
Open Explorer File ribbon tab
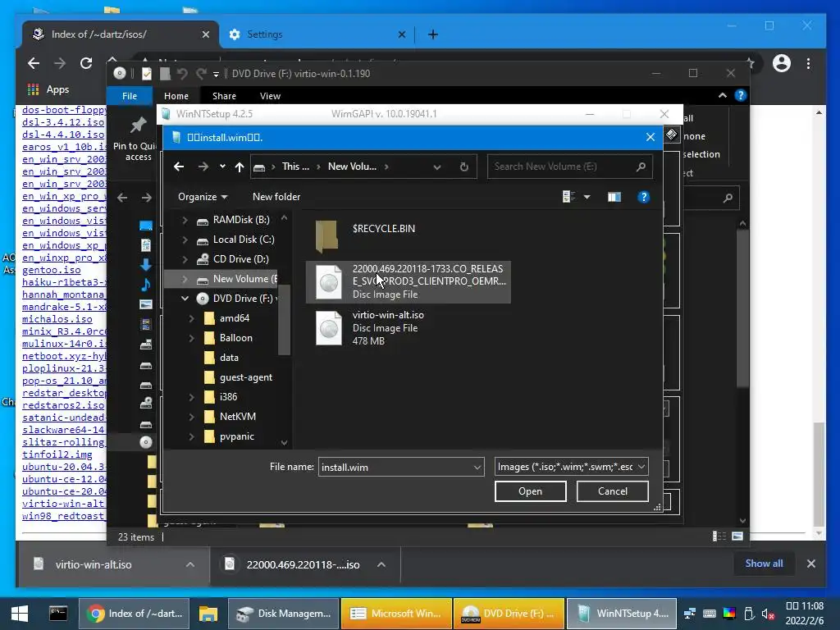130,96
